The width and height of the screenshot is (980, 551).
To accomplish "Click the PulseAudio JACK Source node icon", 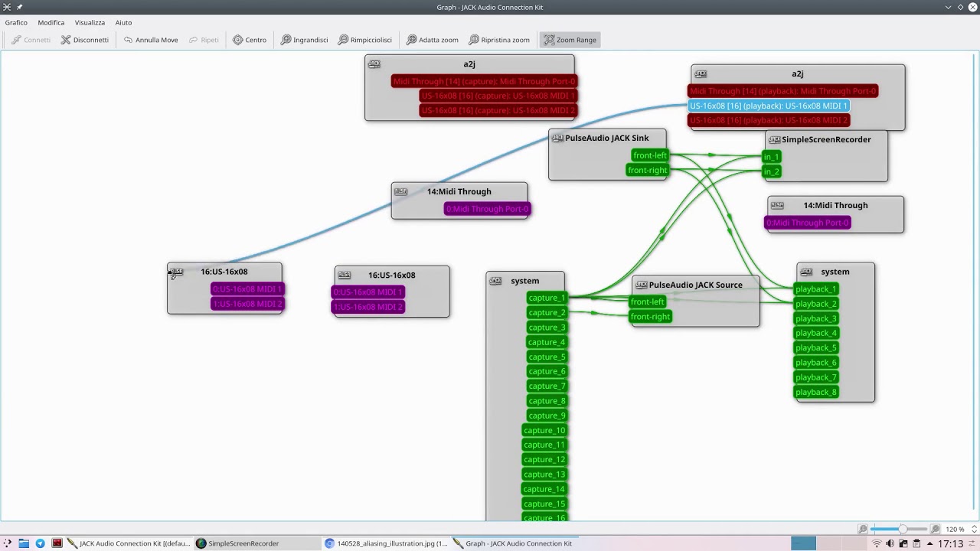I will (642, 285).
